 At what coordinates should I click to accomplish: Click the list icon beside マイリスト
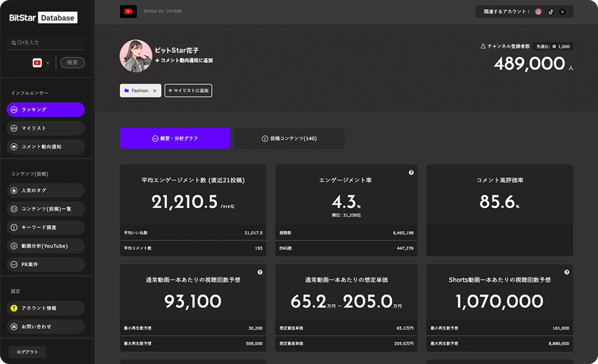(x=14, y=128)
